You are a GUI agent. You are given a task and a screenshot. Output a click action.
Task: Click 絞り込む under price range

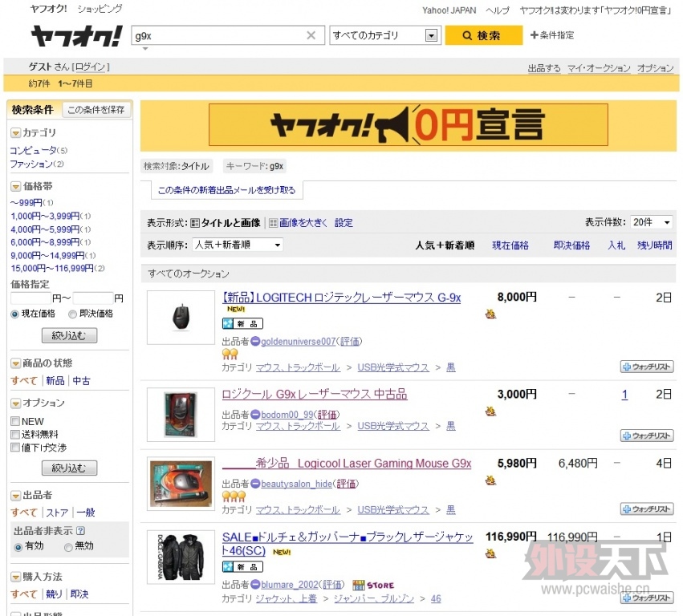click(x=69, y=335)
